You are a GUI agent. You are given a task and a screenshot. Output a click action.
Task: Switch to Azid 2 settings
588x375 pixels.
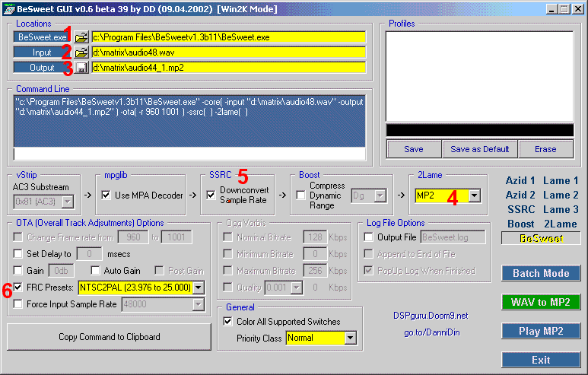tap(520, 195)
